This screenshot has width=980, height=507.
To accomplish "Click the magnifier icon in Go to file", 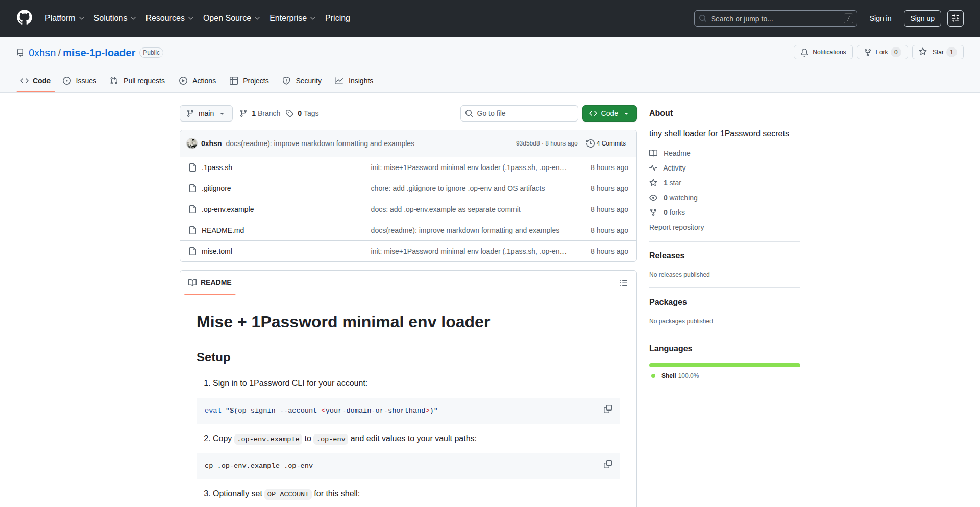I will (469, 113).
